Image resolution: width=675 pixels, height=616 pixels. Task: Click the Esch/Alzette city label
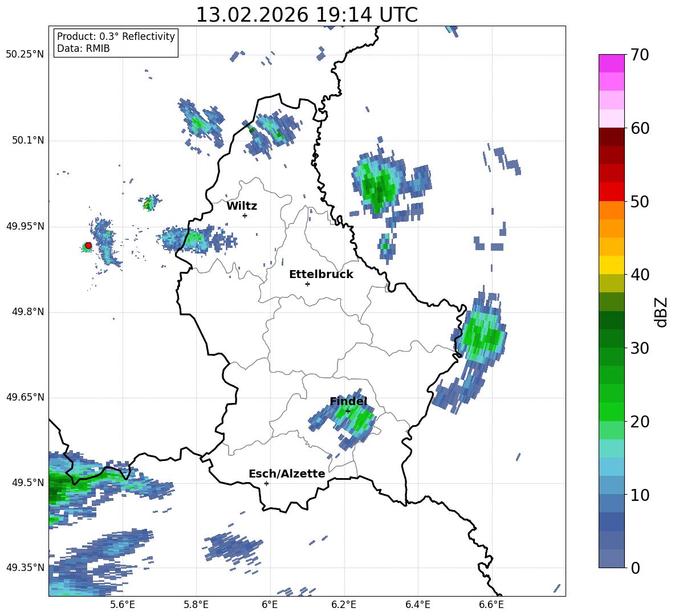pyautogui.click(x=287, y=474)
